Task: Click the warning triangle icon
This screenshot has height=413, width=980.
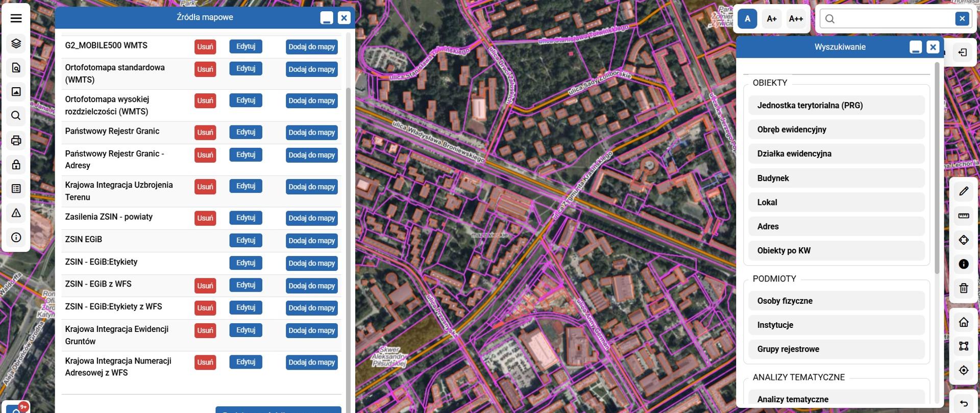Action: (16, 213)
